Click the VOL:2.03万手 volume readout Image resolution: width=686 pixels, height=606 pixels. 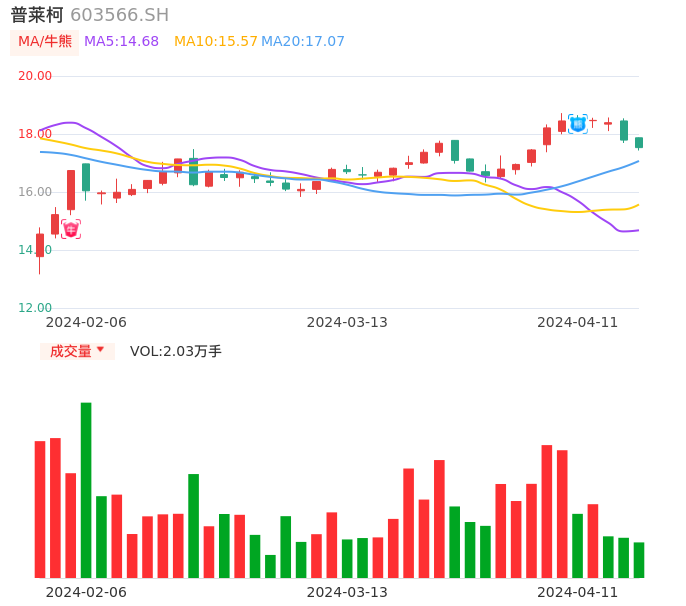tap(176, 351)
